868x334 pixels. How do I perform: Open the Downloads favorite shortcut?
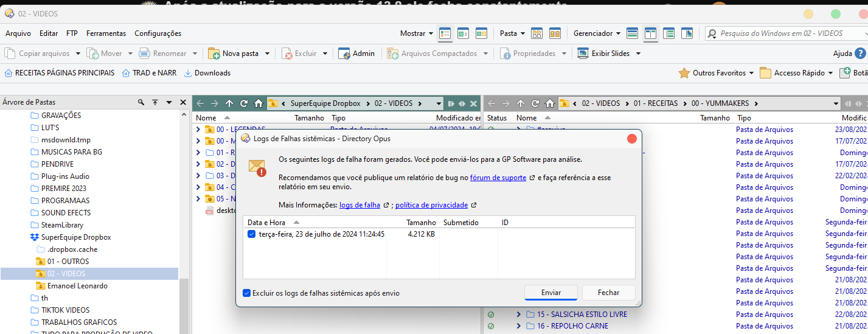(x=207, y=73)
